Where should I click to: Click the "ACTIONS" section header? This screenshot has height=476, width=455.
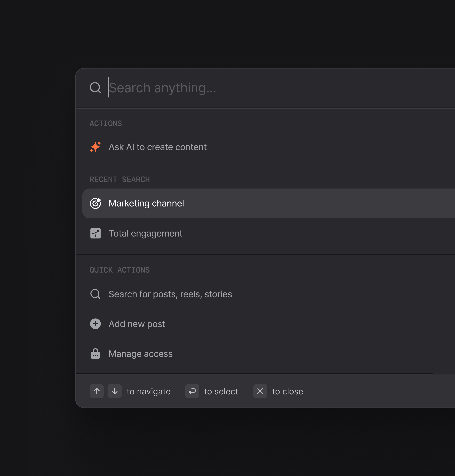106,123
